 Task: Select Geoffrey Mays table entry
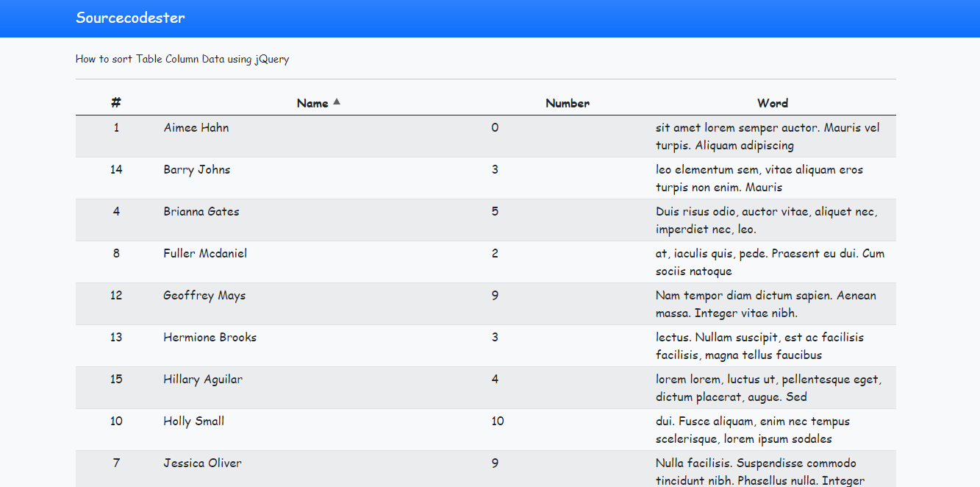[x=204, y=295]
